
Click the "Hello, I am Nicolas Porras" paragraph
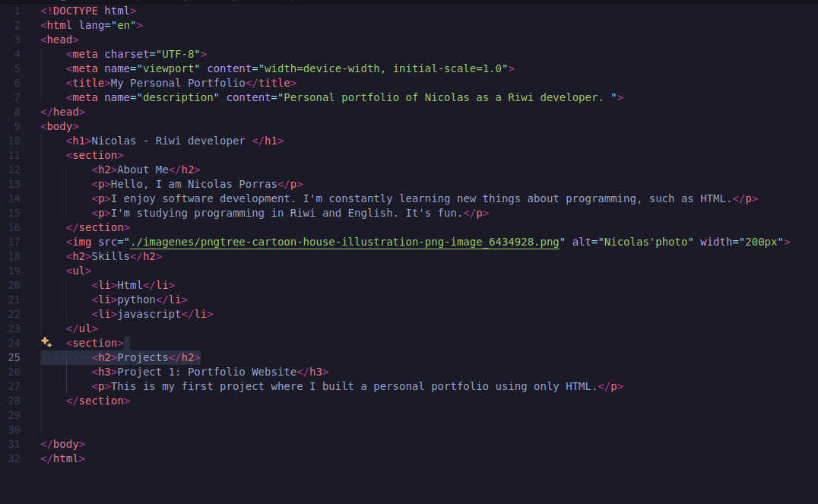point(194,184)
